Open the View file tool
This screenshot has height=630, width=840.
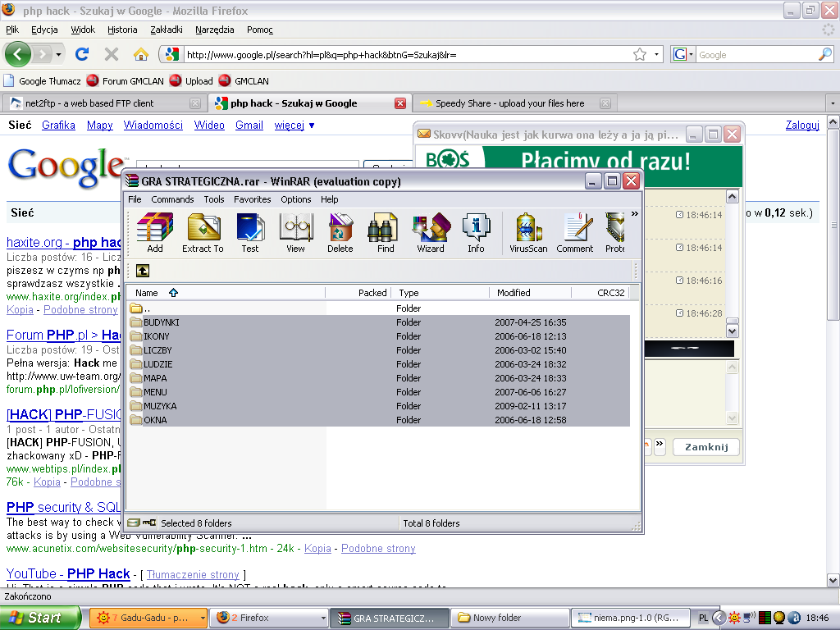point(295,231)
